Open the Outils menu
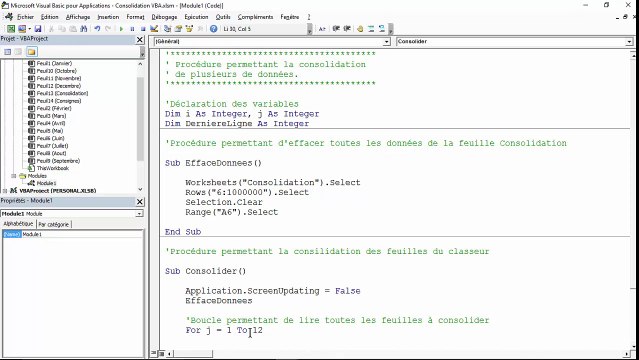Image resolution: width=639 pixels, height=360 pixels. (223, 17)
